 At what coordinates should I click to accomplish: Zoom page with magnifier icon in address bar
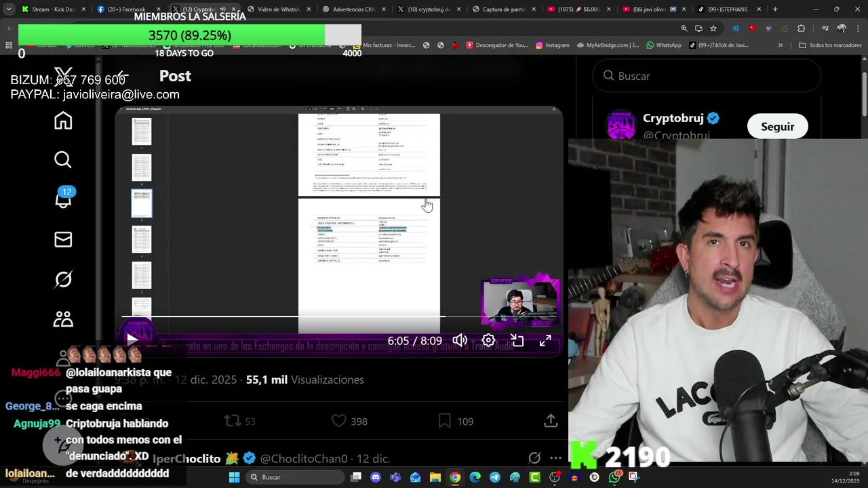684,28
